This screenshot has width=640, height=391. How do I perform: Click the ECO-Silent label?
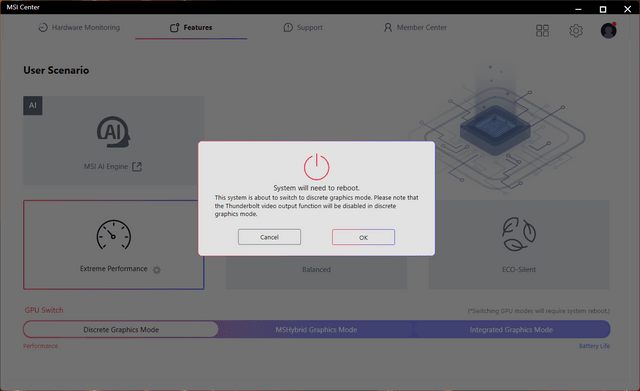519,269
